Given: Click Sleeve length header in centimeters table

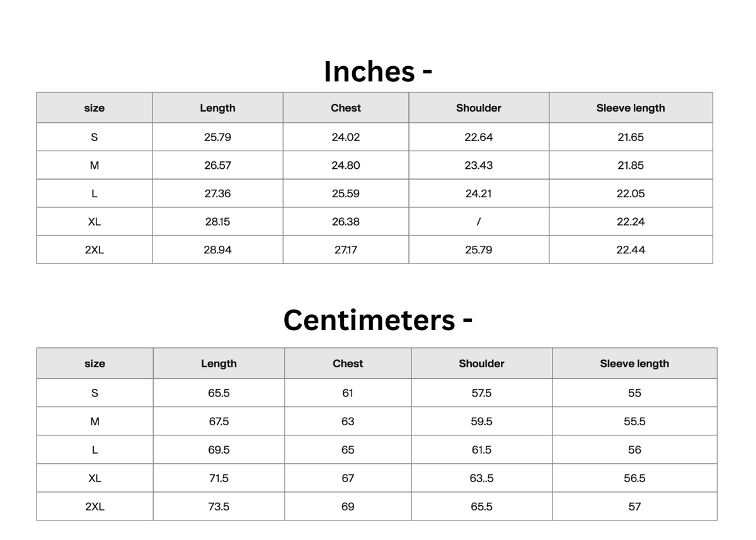Looking at the screenshot, I should click(x=634, y=364).
